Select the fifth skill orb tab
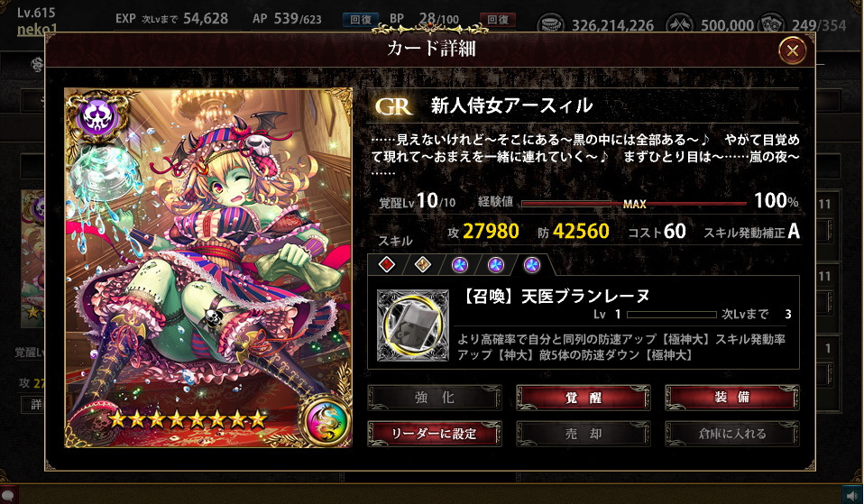Viewport: 864px width, 504px height. coord(532,265)
